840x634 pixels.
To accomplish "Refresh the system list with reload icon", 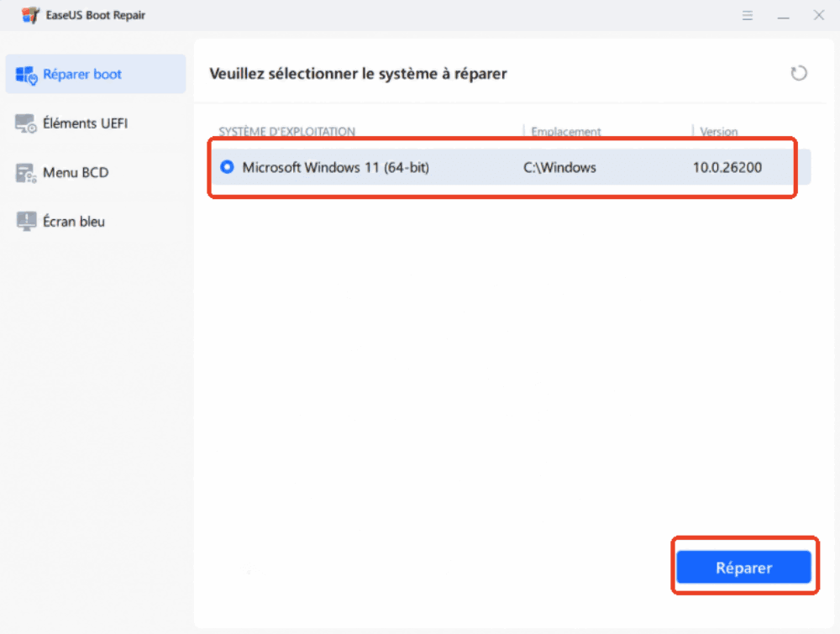I will [799, 73].
